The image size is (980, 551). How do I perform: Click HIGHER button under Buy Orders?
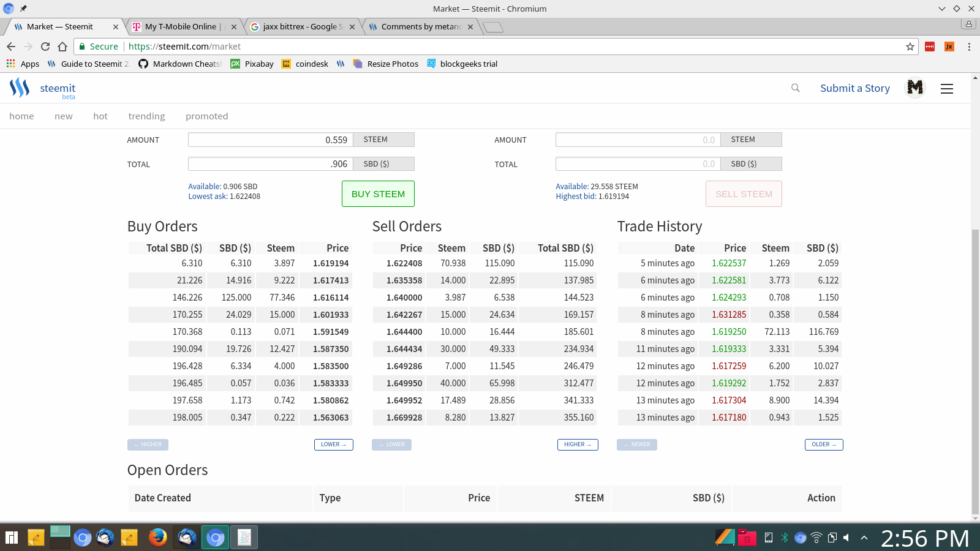pos(148,444)
